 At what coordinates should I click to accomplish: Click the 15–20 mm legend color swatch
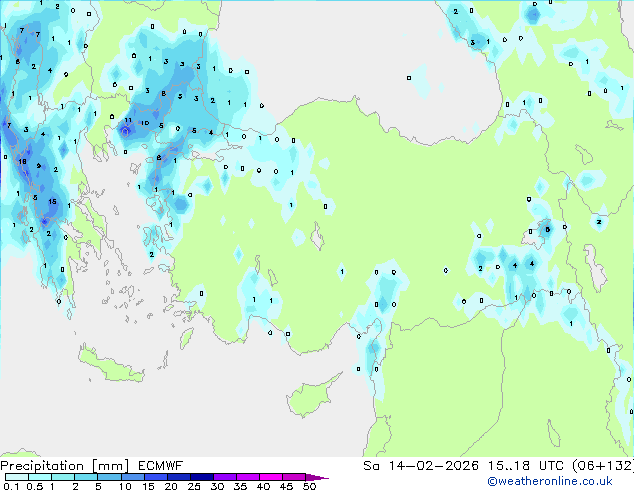[x=155, y=477]
